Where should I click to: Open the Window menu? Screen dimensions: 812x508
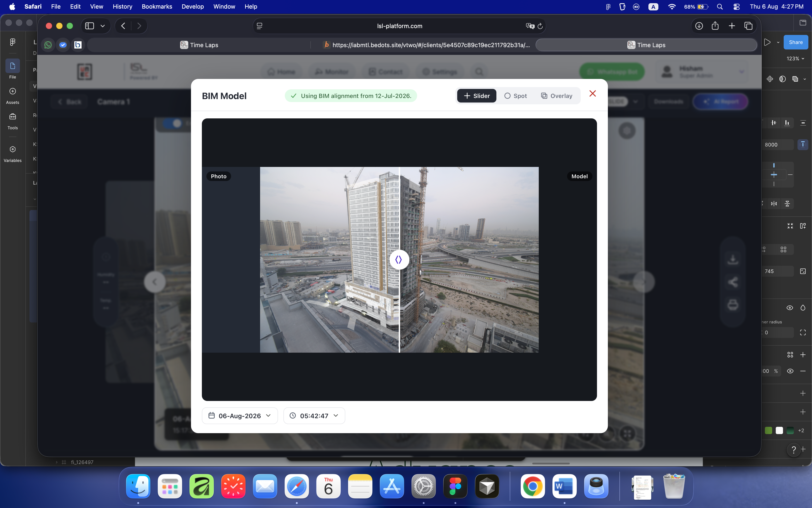click(x=224, y=6)
